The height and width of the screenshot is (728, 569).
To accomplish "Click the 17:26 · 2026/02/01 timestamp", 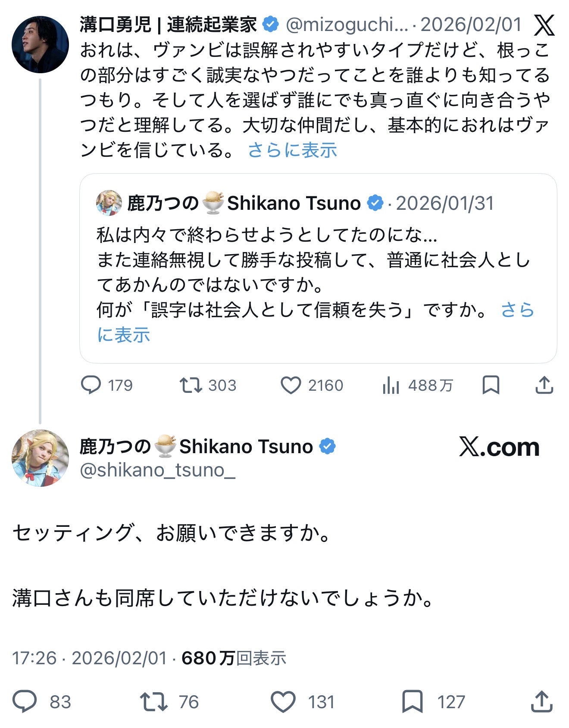I will pos(89,658).
